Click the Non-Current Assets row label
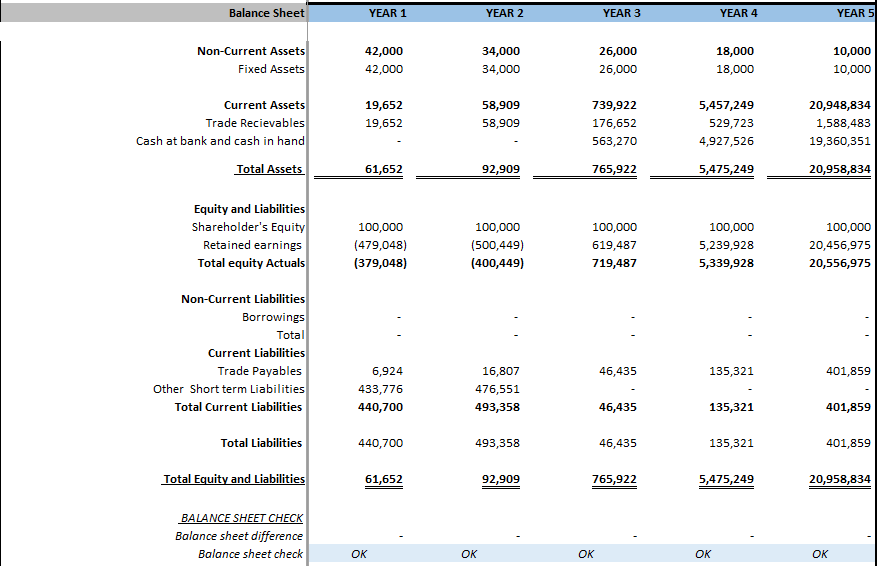The width and height of the screenshot is (877, 566). pos(251,51)
